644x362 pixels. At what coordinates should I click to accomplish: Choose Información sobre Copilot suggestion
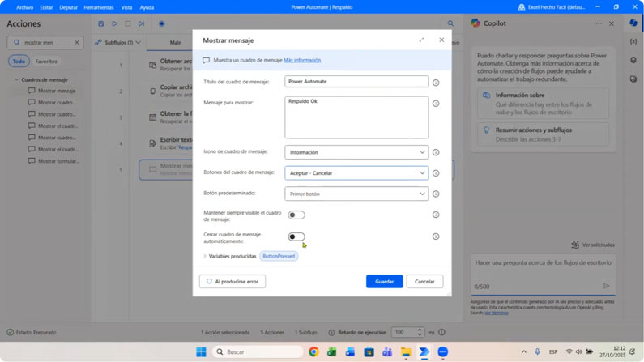pyautogui.click(x=543, y=104)
